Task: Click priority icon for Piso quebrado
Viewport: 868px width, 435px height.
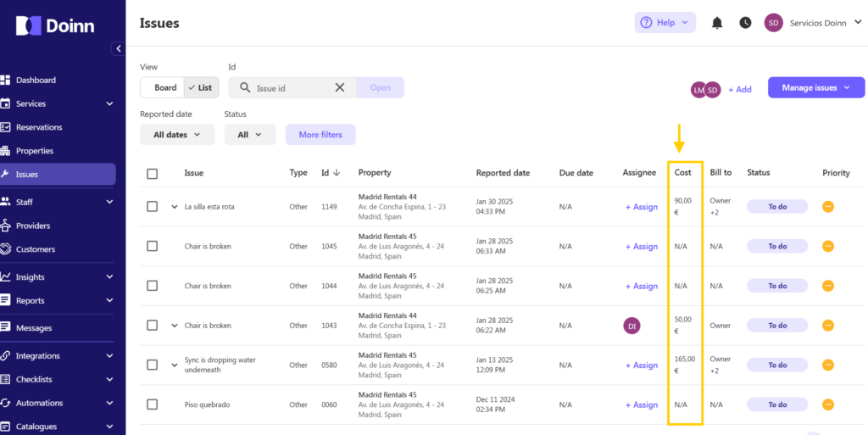Action: (x=828, y=404)
